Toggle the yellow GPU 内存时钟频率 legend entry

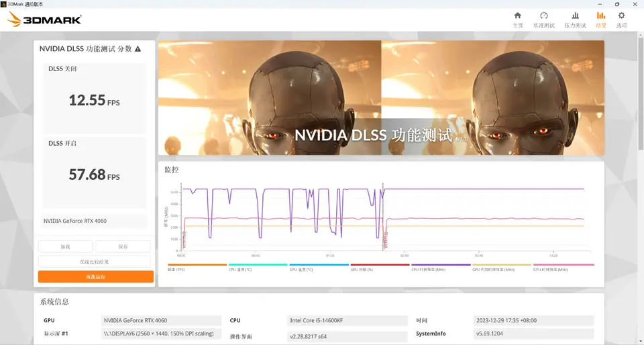pyautogui.click(x=502, y=267)
